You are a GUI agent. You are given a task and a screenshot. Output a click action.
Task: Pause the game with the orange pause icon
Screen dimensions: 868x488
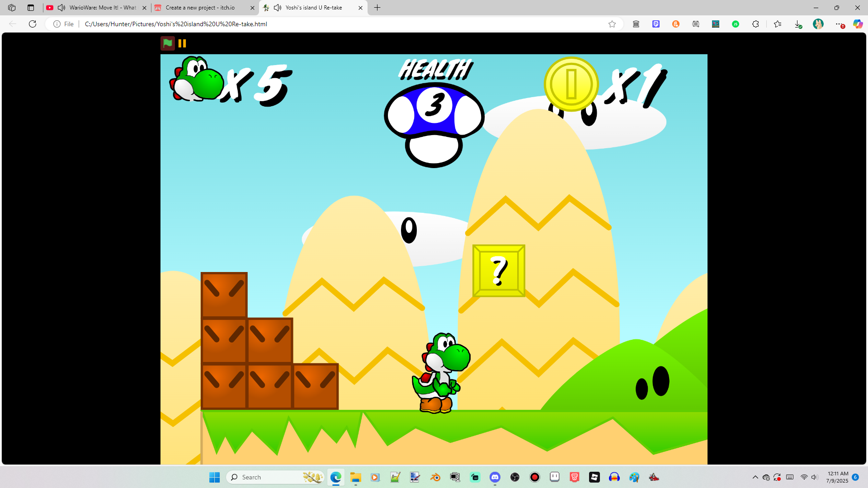click(x=182, y=43)
